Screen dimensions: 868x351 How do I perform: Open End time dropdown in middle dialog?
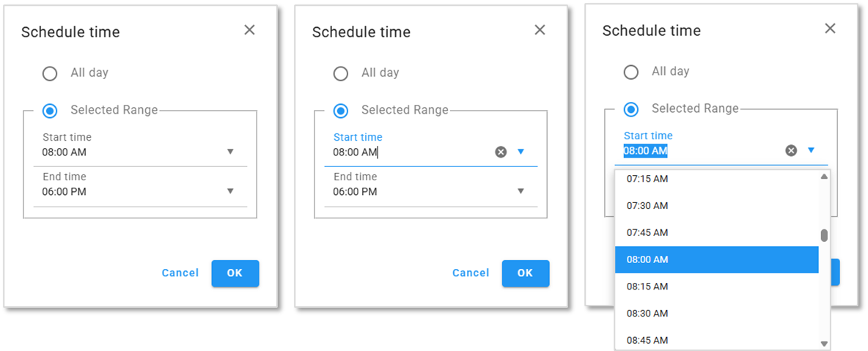click(x=521, y=191)
